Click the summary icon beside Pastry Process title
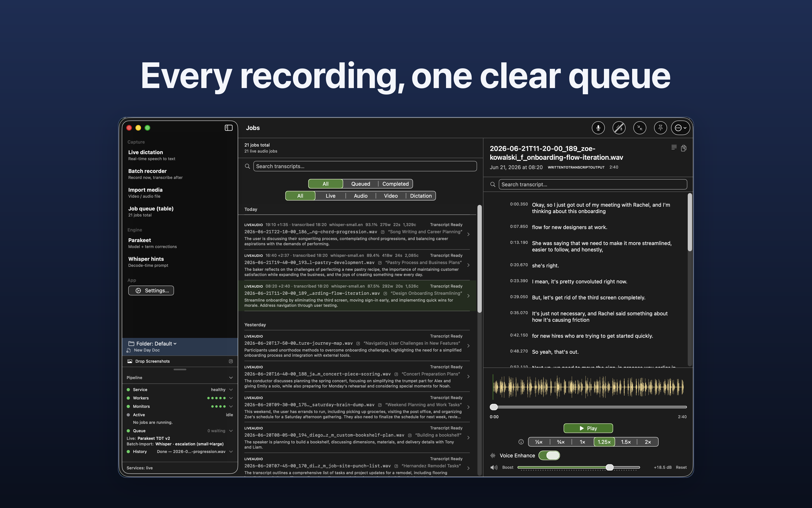 click(380, 263)
